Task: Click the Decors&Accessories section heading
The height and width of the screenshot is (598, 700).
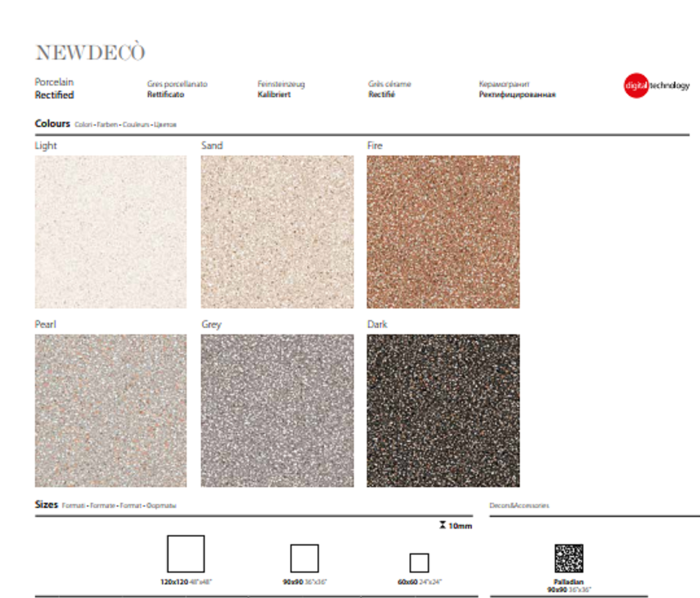Action: click(519, 505)
